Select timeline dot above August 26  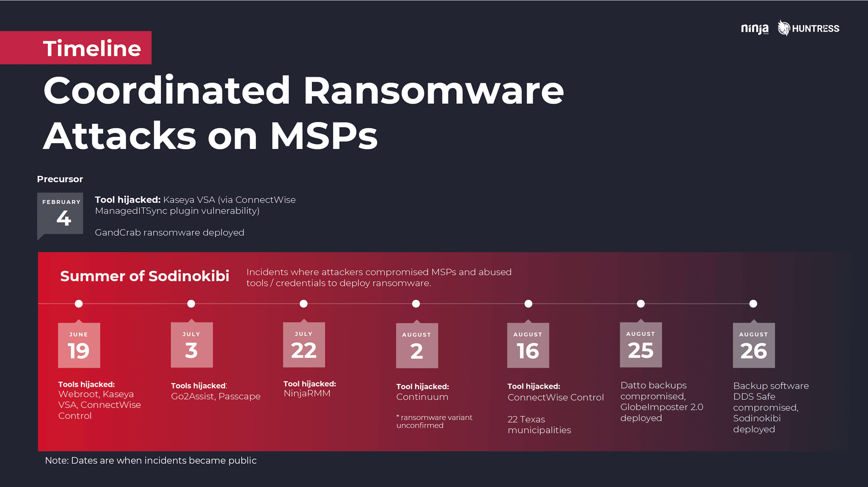[753, 304]
